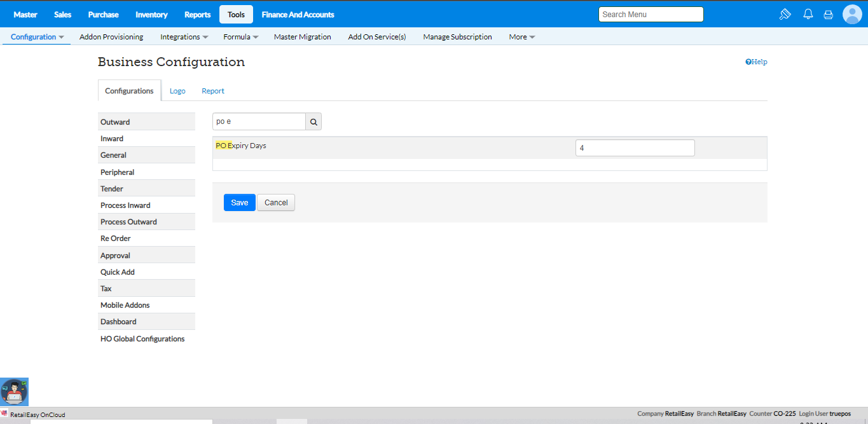868x424 pixels.
Task: Select Process Outward category
Action: pos(146,222)
